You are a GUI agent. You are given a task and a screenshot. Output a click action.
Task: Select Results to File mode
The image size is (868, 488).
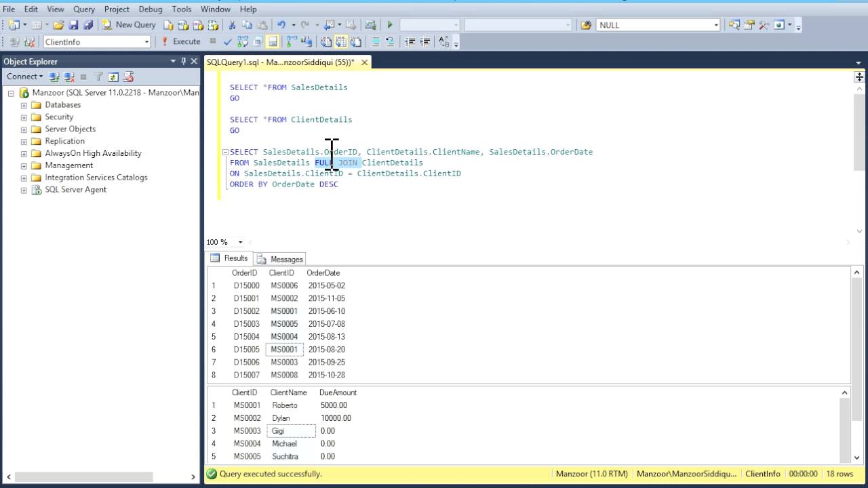click(356, 42)
